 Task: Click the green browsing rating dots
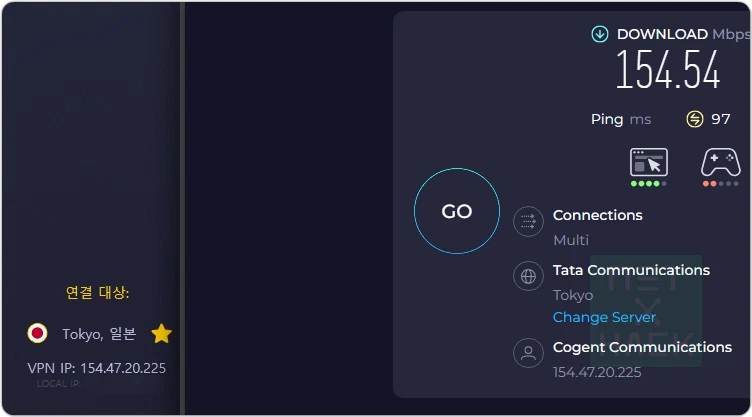[x=648, y=184]
